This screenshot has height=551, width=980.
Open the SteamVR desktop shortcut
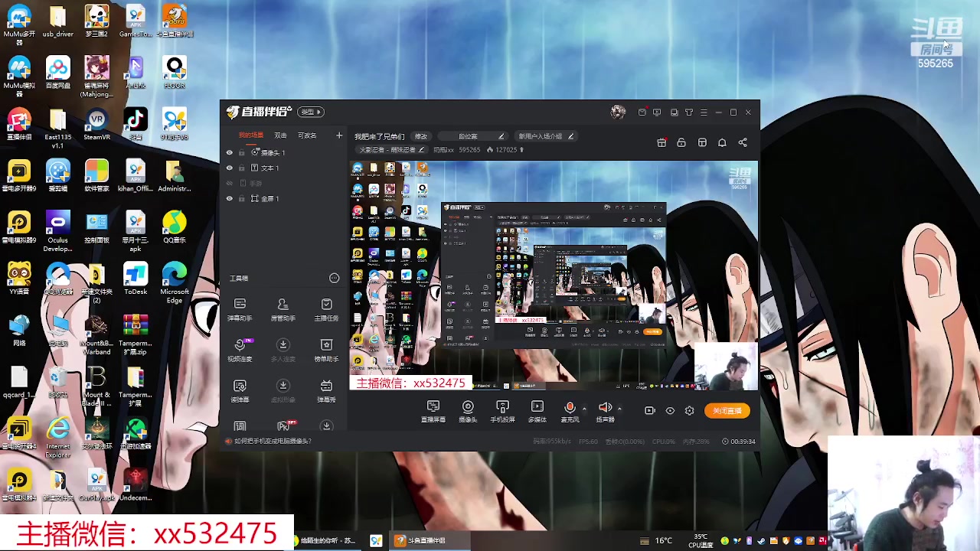(96, 125)
